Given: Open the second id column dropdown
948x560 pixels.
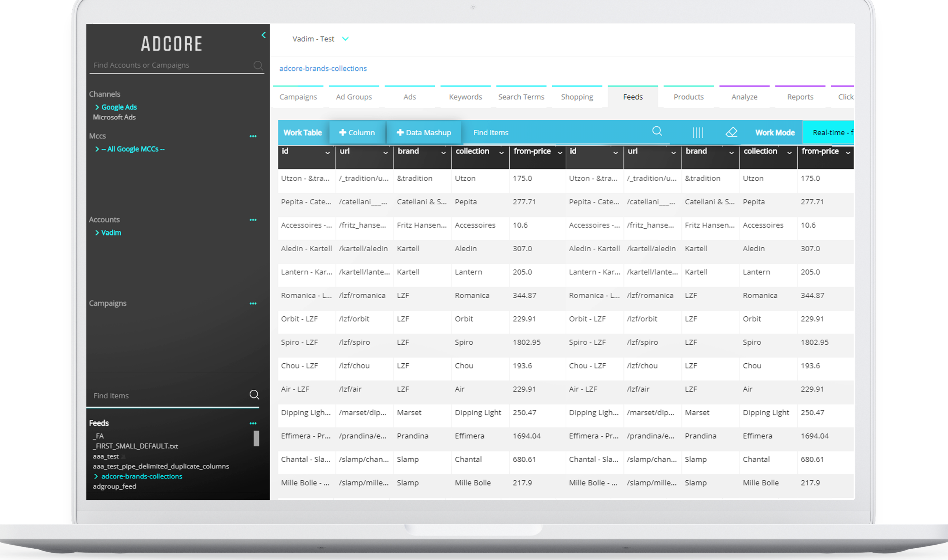Looking at the screenshot, I should pyautogui.click(x=615, y=153).
